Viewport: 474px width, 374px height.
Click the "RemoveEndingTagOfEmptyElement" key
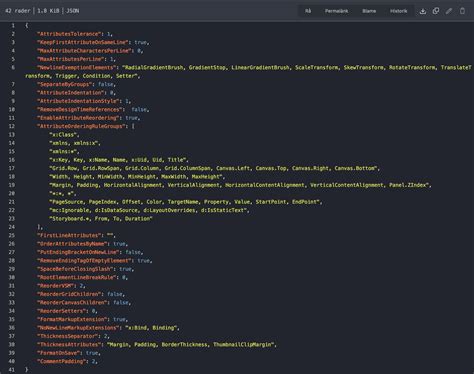[x=84, y=261]
